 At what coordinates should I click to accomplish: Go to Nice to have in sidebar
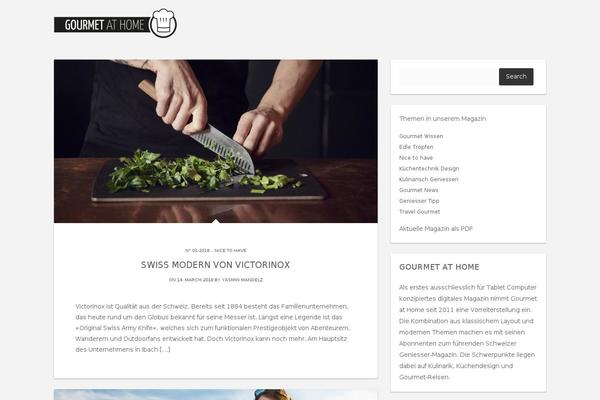tap(416, 158)
